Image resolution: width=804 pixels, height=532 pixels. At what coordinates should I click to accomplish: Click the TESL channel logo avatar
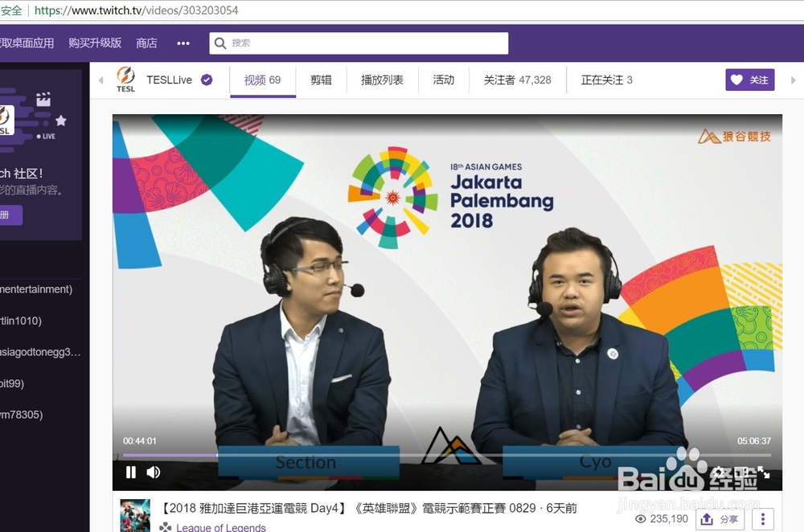(125, 80)
